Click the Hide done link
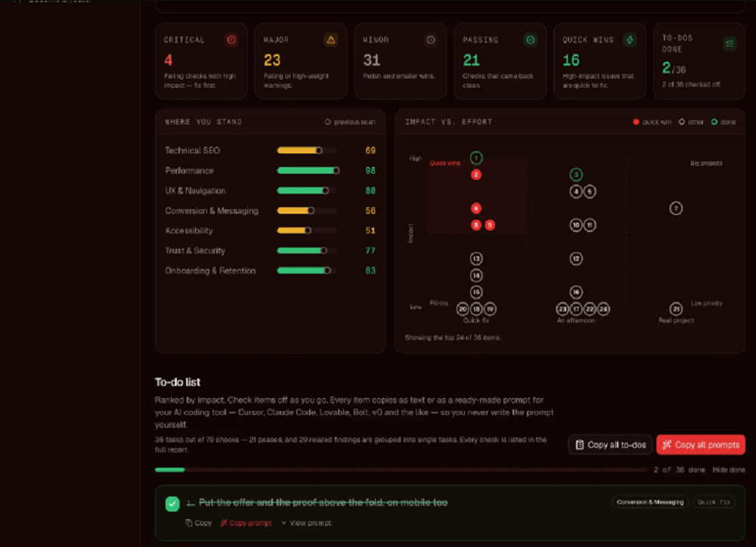The width and height of the screenshot is (756, 547). pos(729,470)
